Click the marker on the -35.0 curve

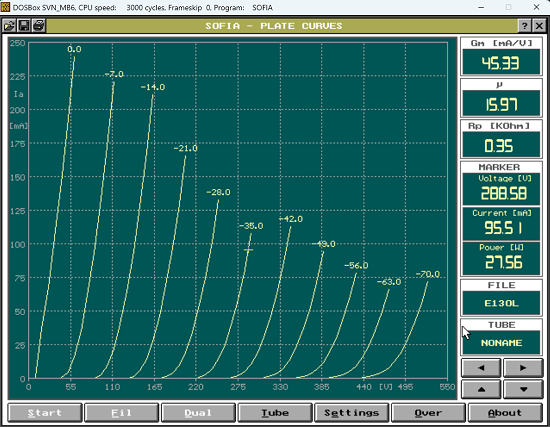[248, 250]
